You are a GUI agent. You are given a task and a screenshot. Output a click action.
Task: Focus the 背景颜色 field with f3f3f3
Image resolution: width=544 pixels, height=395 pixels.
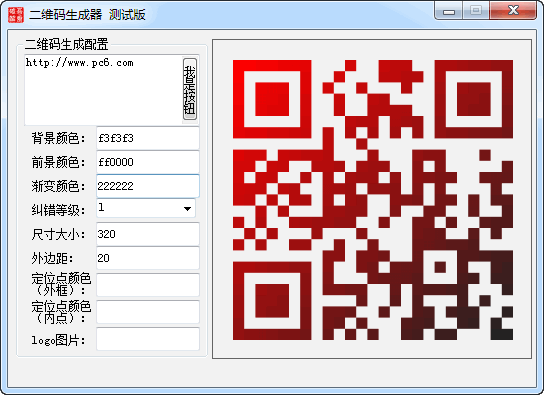coord(148,138)
